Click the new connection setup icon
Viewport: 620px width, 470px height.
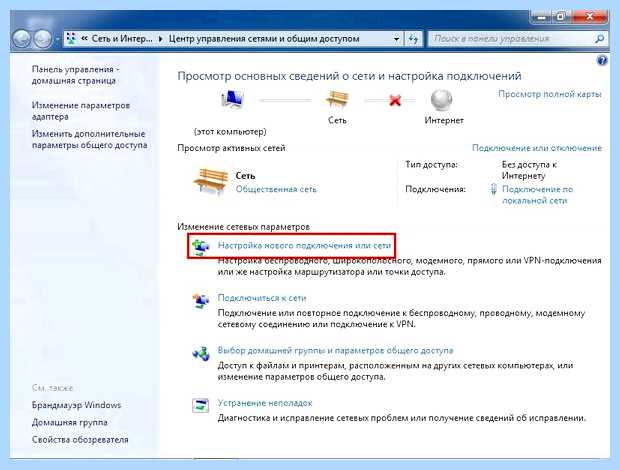(x=200, y=247)
